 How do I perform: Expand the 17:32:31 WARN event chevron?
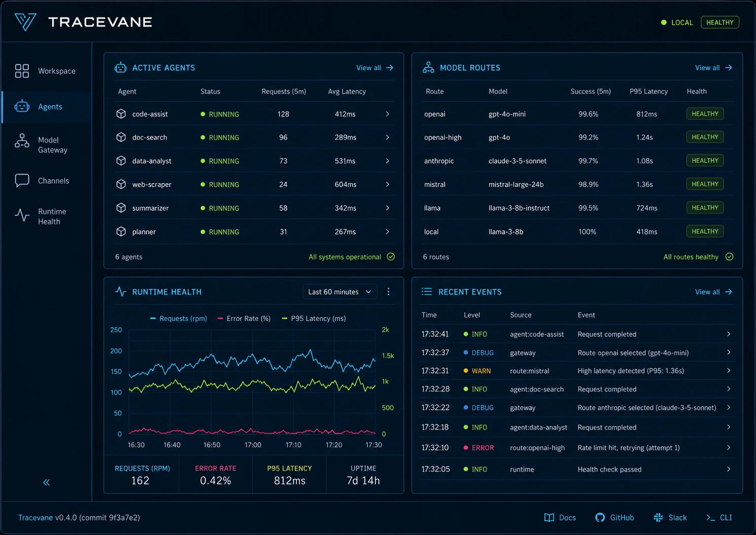[x=729, y=371]
